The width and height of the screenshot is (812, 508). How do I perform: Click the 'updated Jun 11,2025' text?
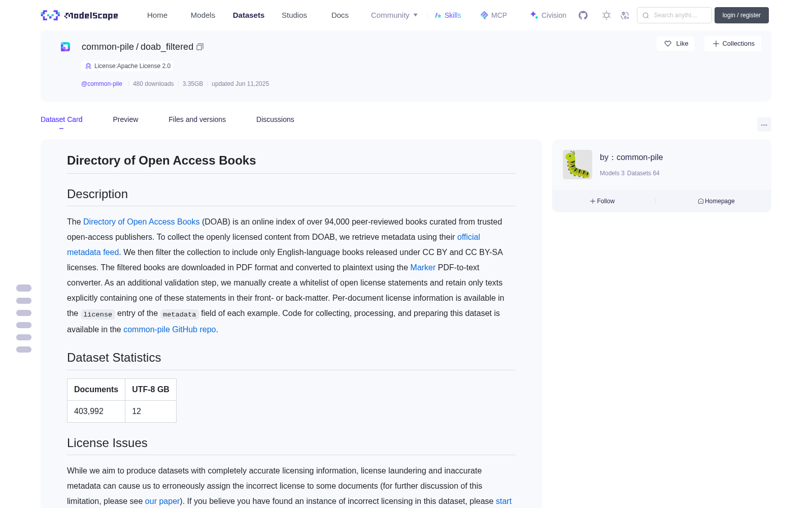(240, 84)
